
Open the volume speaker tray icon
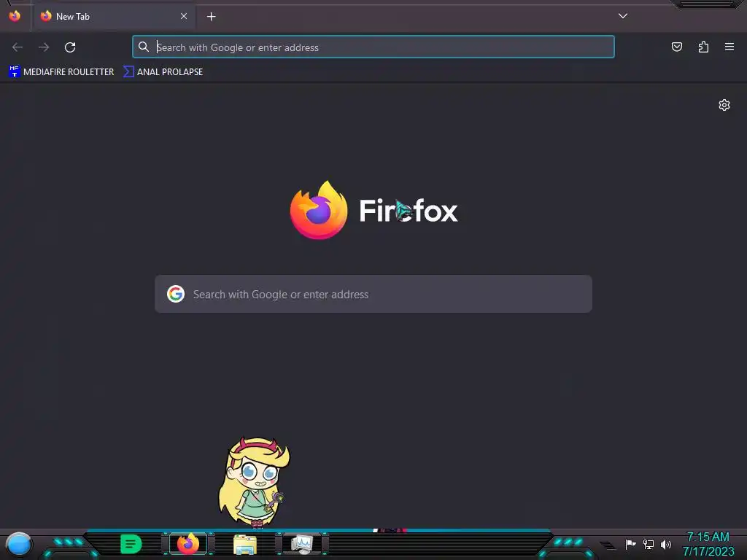(666, 544)
